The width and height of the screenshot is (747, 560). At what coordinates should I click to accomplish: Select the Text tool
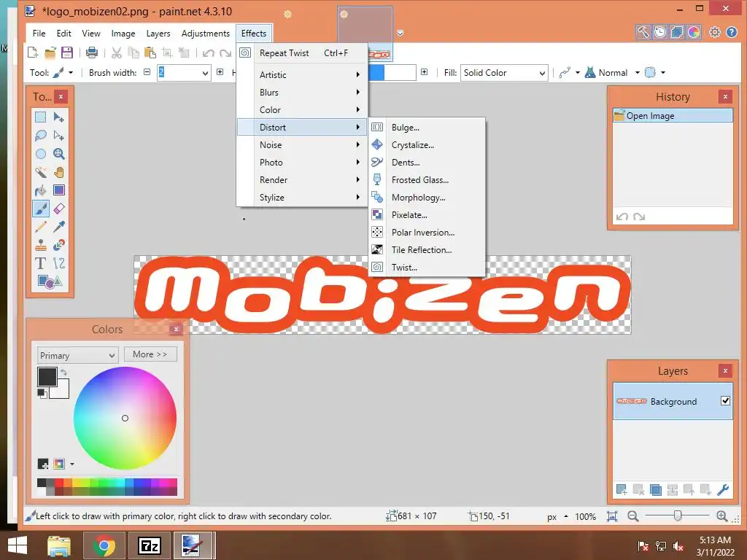(41, 262)
